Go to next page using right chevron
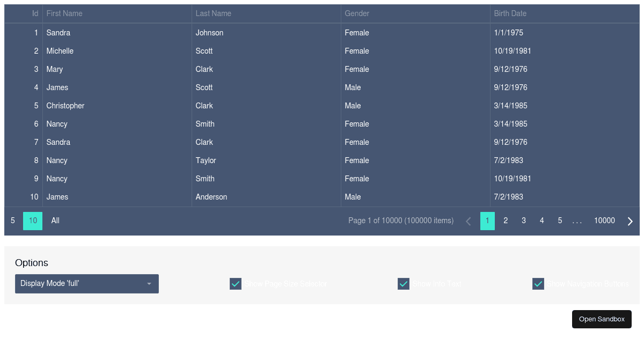This screenshot has height=338, width=644. pos(630,221)
